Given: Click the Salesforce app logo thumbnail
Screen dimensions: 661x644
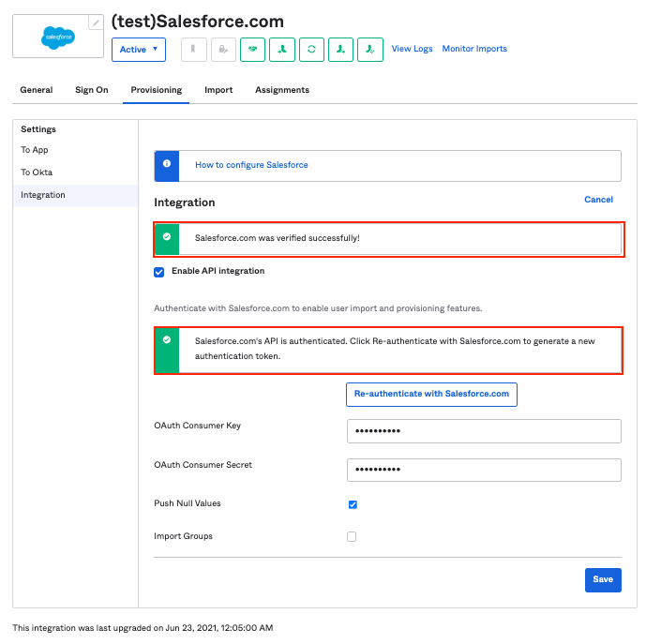Looking at the screenshot, I should tap(57, 37).
